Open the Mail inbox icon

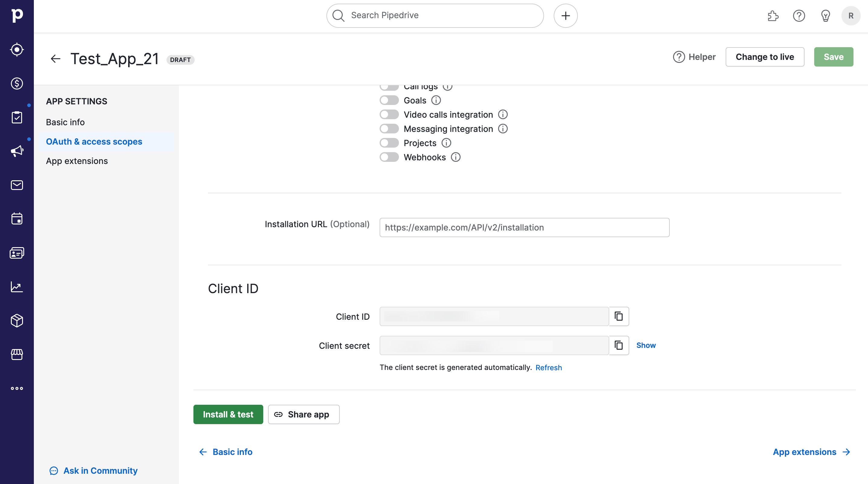pos(17,185)
